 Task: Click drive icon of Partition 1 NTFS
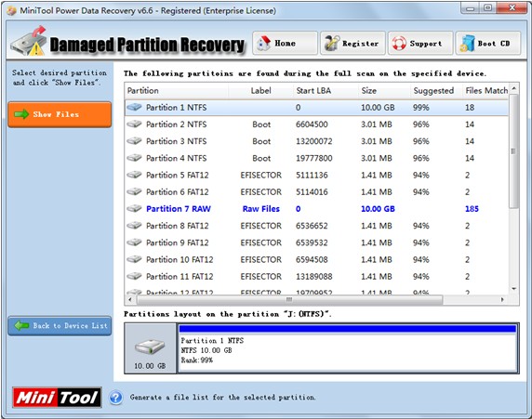point(134,107)
